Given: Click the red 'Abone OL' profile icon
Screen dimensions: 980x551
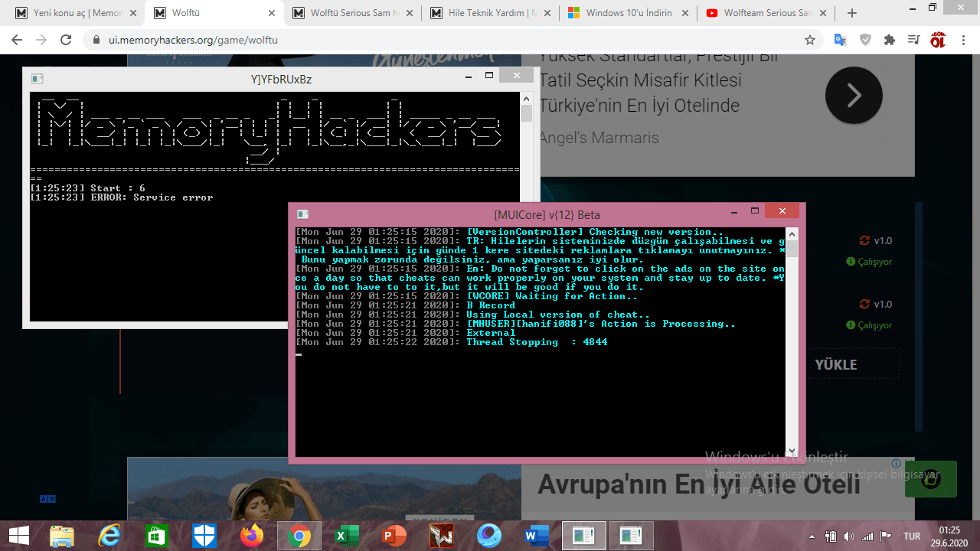Looking at the screenshot, I should click(x=938, y=40).
